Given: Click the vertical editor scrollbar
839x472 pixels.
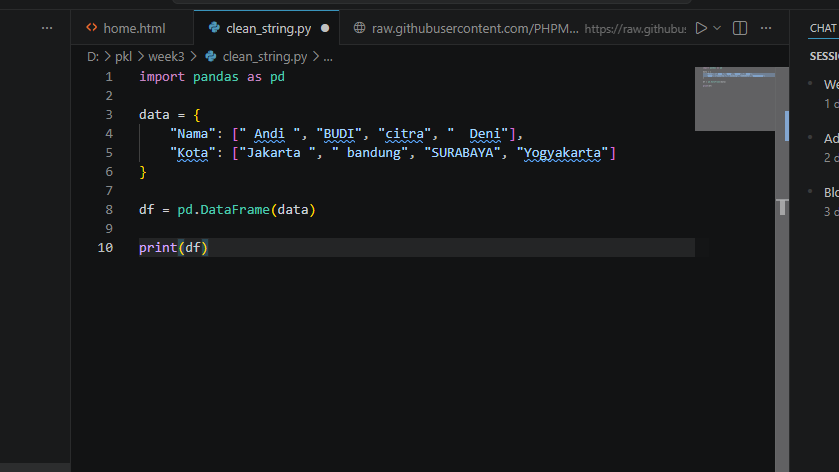Looking at the screenshot, I should 782,270.
